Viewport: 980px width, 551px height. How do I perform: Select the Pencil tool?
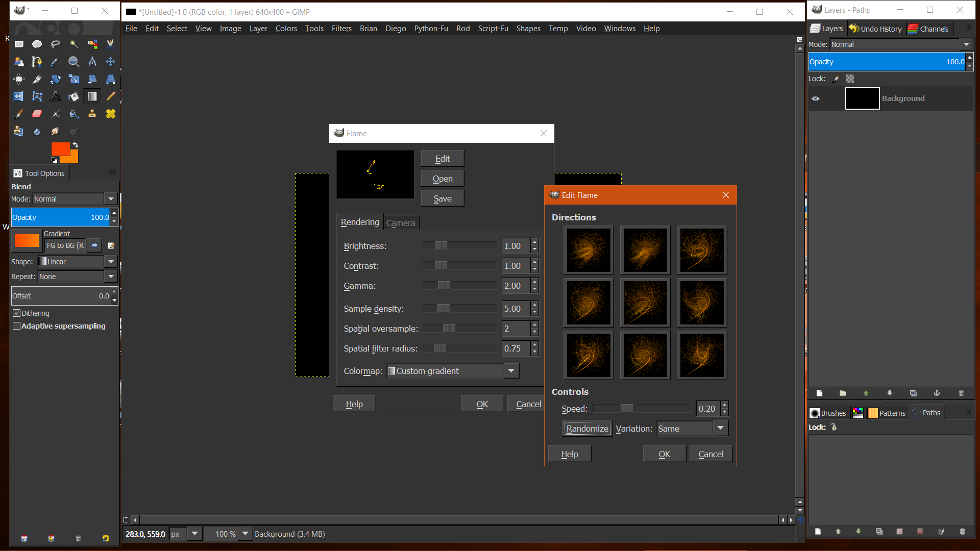coord(111,96)
